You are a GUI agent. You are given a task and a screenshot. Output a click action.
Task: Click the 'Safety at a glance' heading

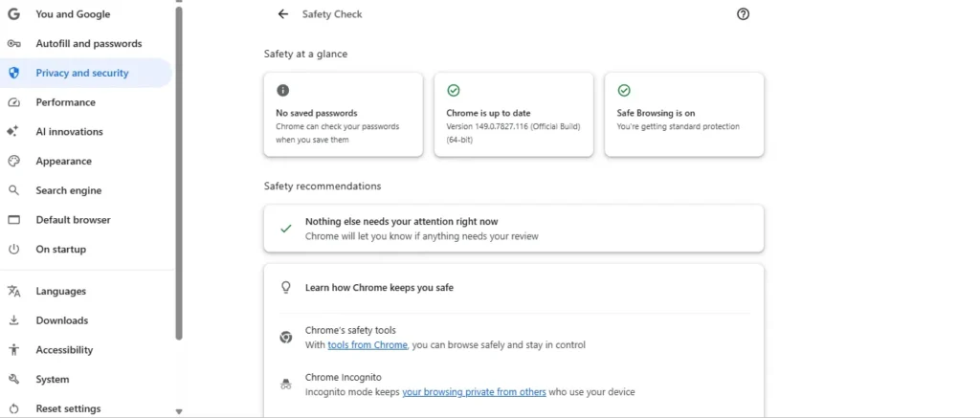point(305,54)
